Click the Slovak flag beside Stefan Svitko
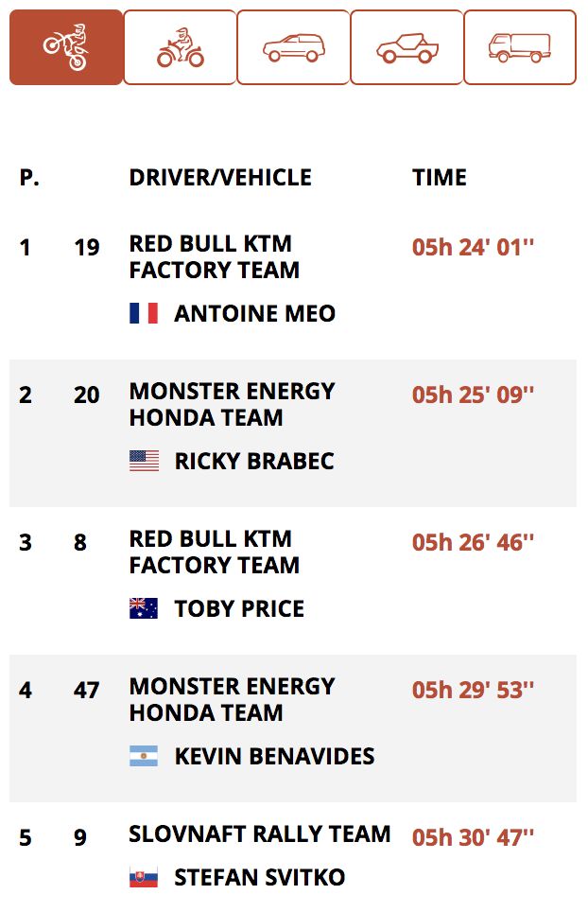This screenshot has height=912, width=588. [144, 877]
